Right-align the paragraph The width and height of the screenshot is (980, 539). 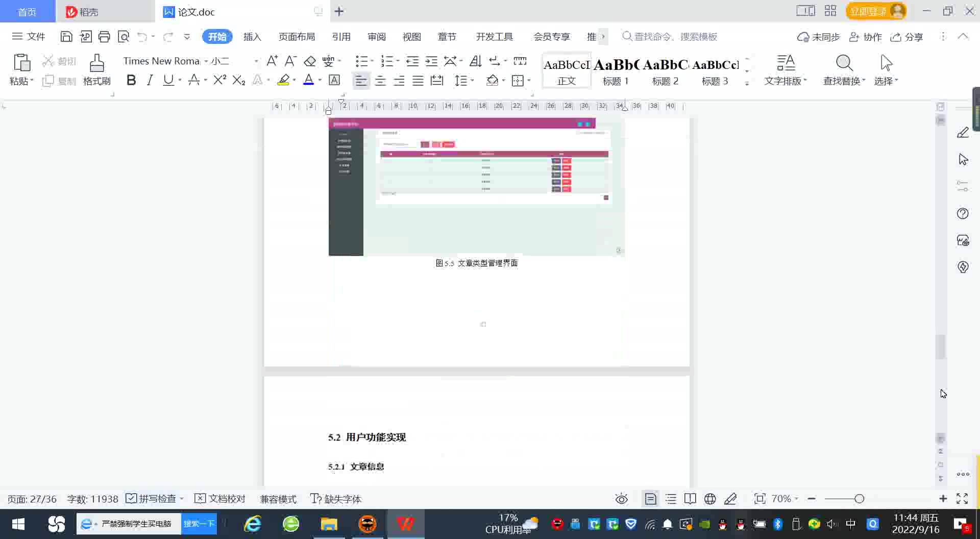click(399, 81)
